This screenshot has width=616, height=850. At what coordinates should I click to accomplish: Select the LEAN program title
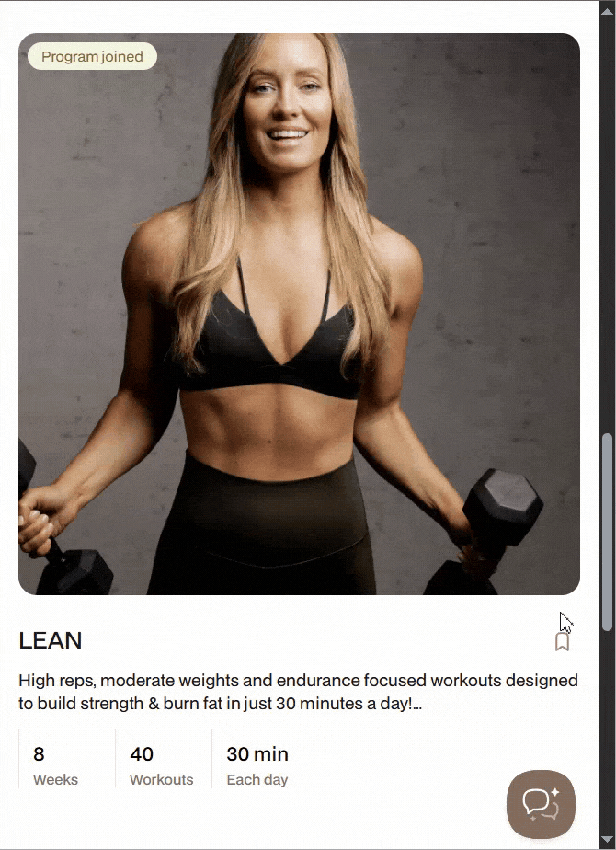[x=51, y=641]
